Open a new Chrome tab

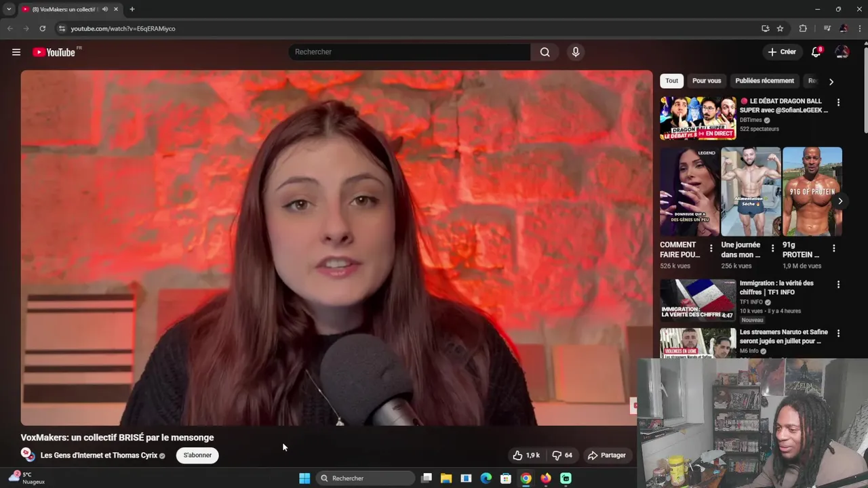(132, 9)
